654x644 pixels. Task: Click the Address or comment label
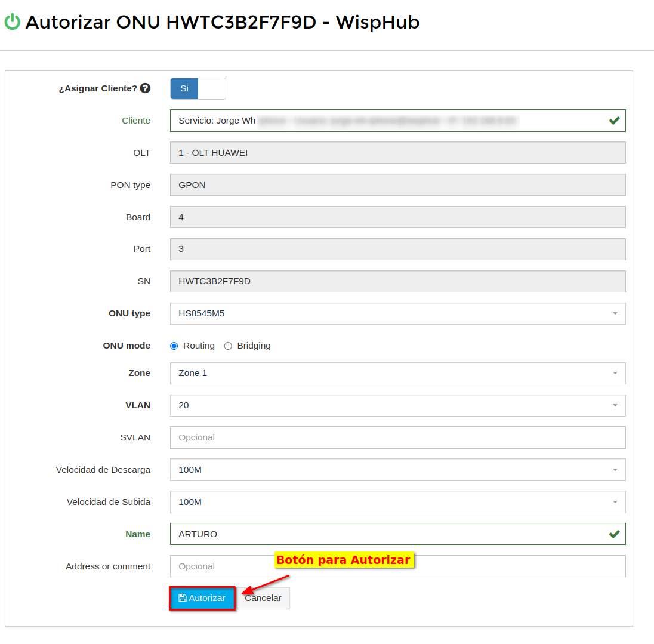pyautogui.click(x=108, y=566)
